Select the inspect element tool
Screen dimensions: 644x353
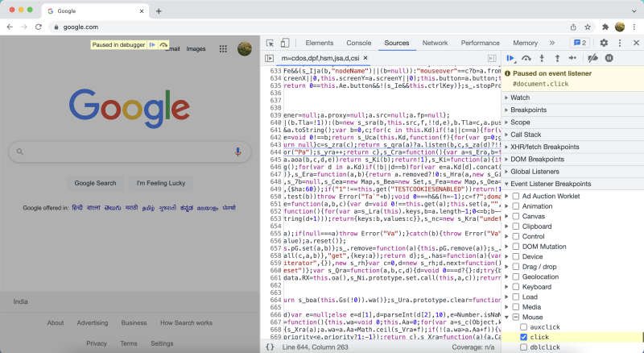click(270, 43)
